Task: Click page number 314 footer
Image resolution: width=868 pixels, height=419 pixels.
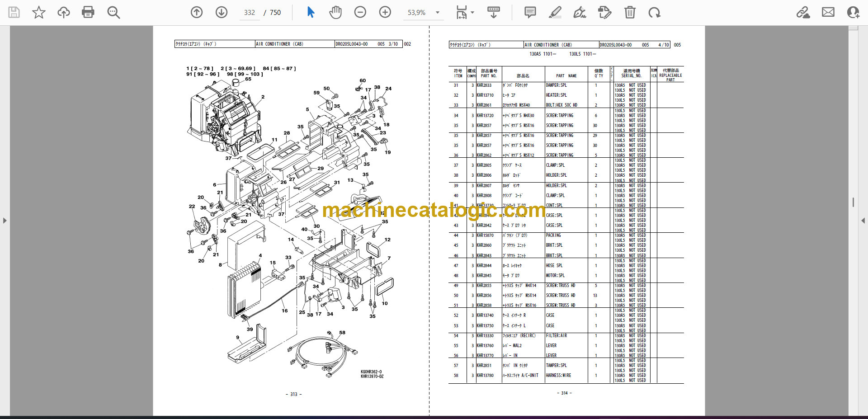Action: click(564, 393)
